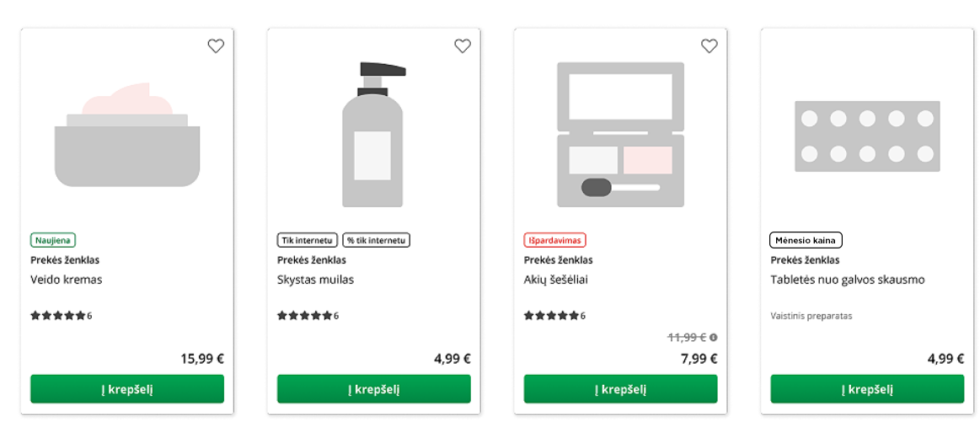Open the tablet blister pack image
The height and width of the screenshot is (427, 980).
867,136
